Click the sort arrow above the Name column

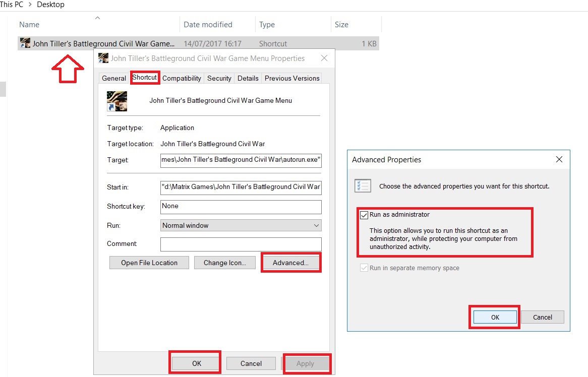click(97, 18)
